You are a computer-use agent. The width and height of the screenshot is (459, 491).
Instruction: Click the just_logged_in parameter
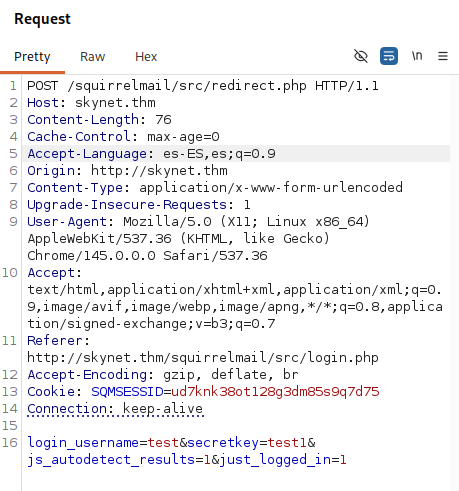(275, 460)
